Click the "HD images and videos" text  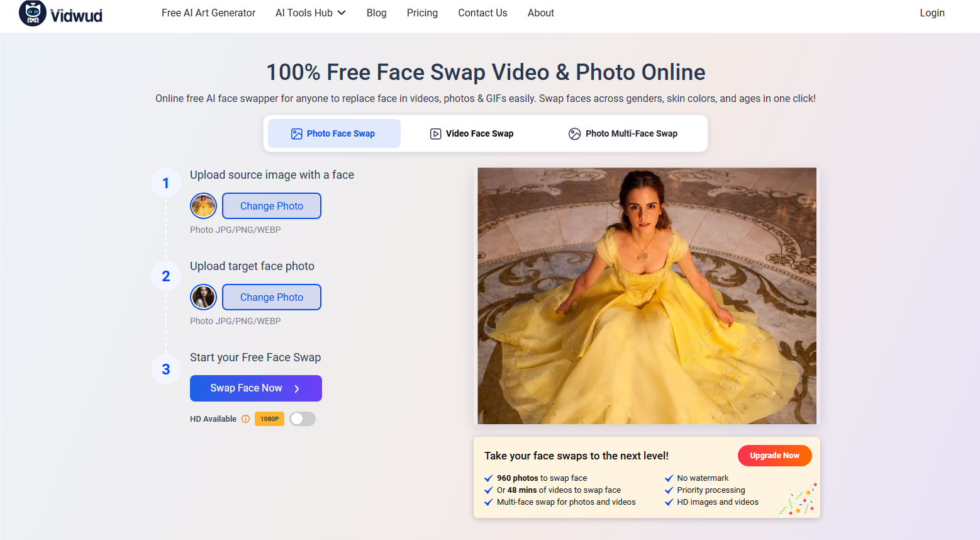click(x=718, y=502)
